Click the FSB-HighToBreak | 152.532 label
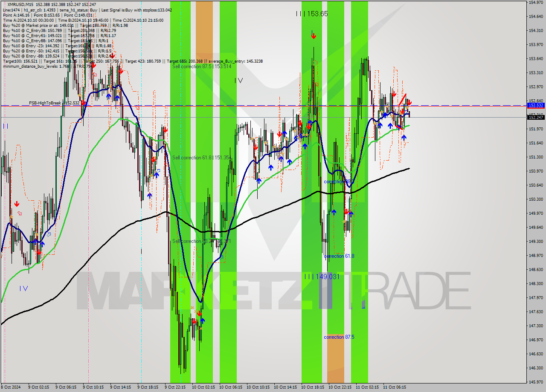The height and width of the screenshot is (392, 546). pos(54,103)
